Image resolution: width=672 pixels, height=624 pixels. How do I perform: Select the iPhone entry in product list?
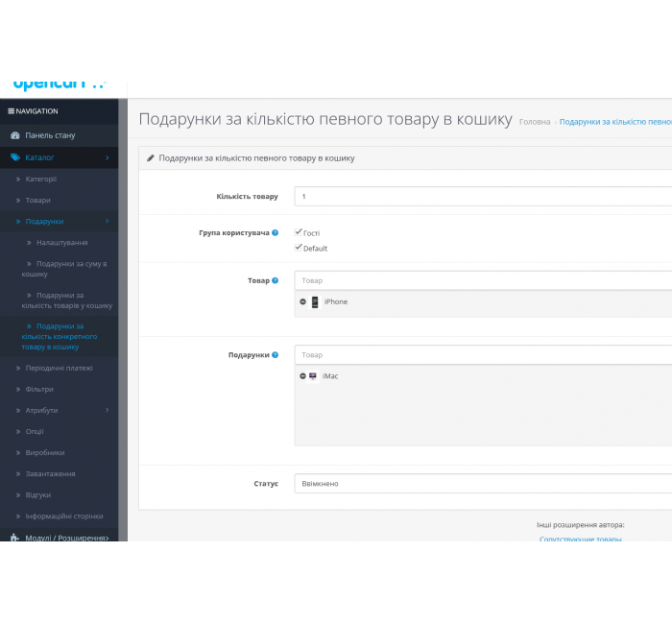click(336, 301)
